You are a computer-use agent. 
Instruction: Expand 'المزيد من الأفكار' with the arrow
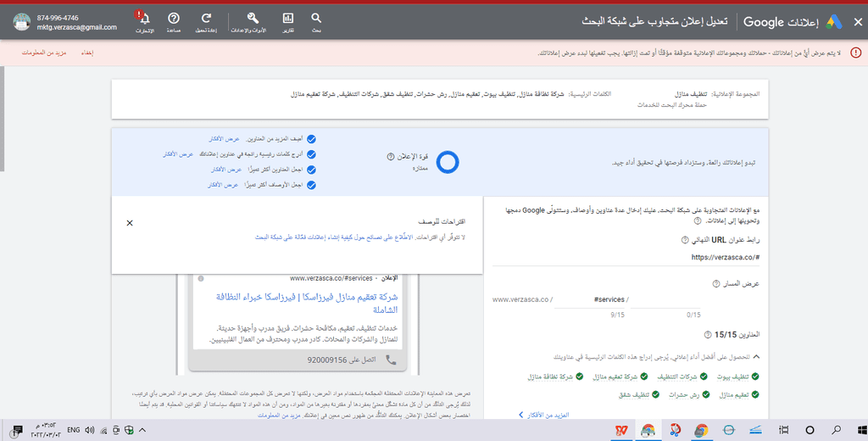pyautogui.click(x=520, y=414)
